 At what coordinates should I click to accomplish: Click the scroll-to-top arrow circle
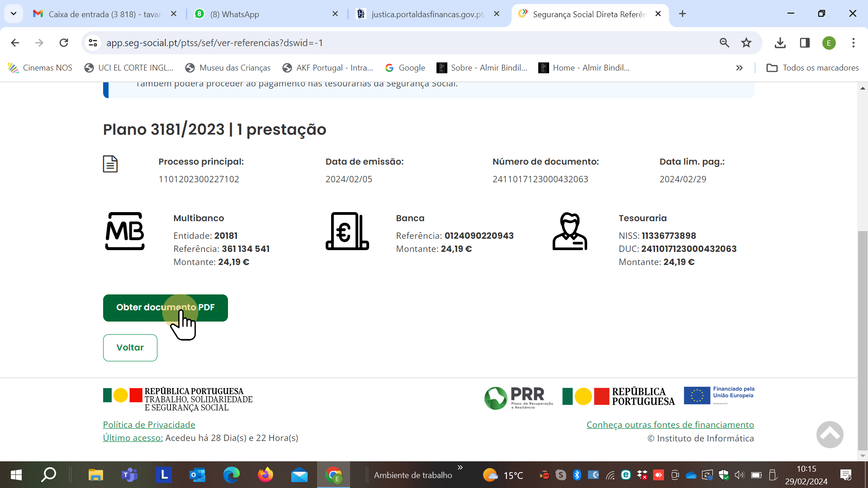pos(829,435)
